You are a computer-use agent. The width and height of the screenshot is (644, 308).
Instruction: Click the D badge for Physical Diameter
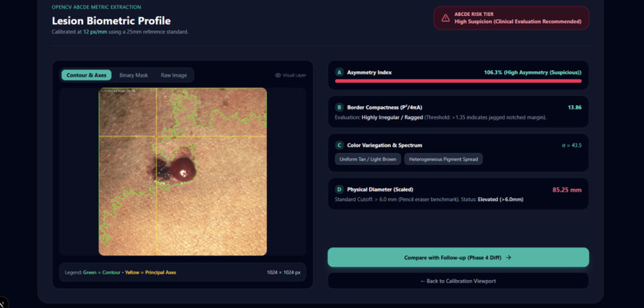339,189
